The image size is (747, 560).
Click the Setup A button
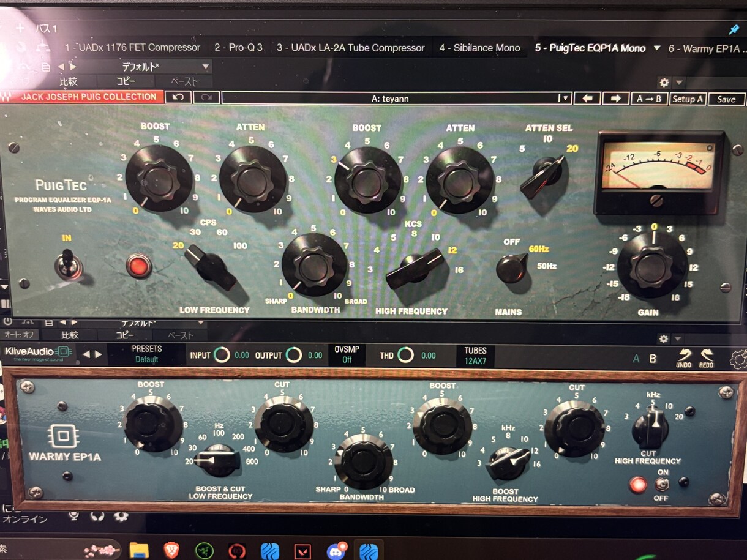688,99
